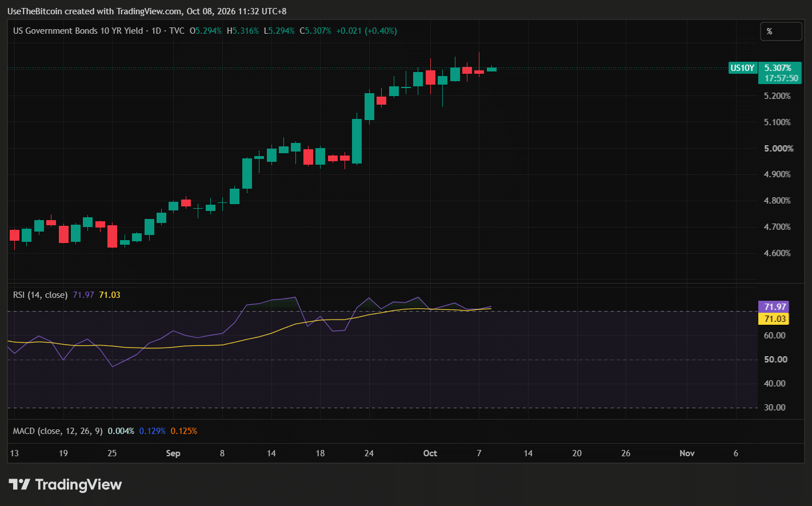Open the RSI (14, close) indicator label
Screen dimensions: 812x506
click(41, 295)
